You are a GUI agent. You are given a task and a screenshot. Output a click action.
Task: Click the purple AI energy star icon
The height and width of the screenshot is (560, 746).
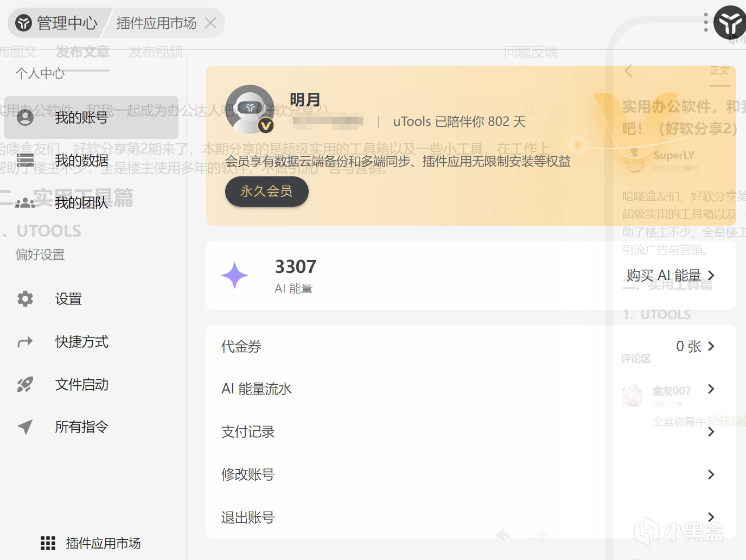(x=234, y=275)
